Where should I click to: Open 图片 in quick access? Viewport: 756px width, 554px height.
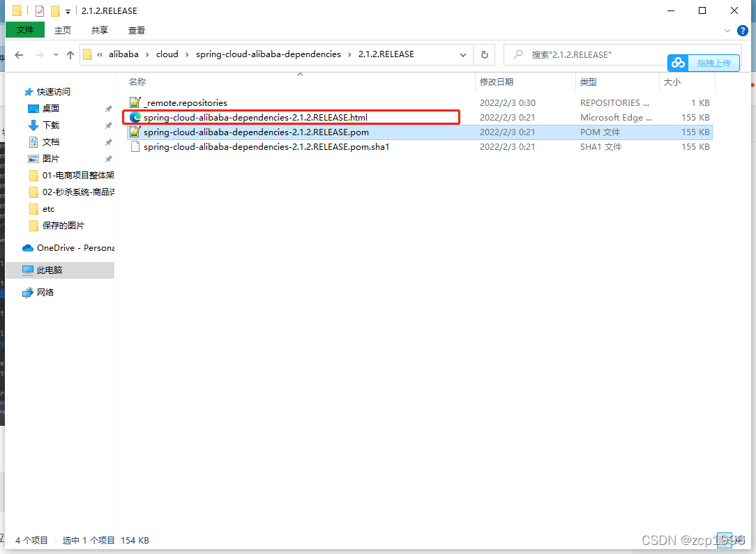point(51,158)
